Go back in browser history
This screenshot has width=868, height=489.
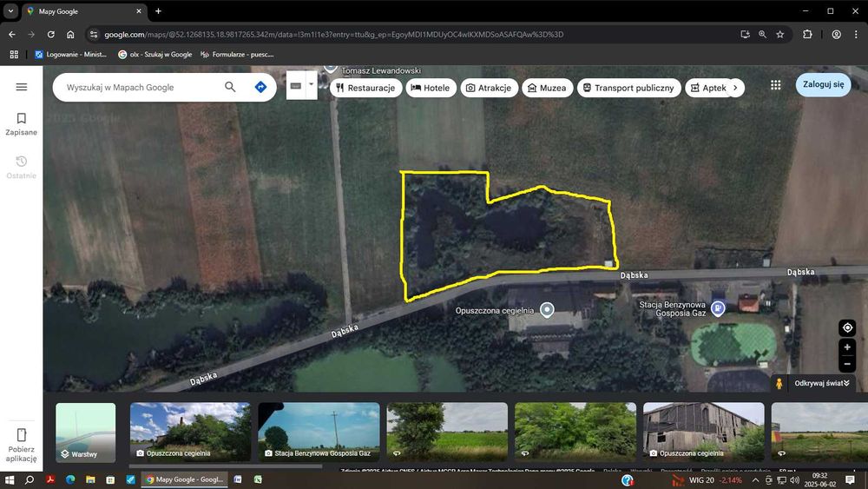tap(11, 35)
